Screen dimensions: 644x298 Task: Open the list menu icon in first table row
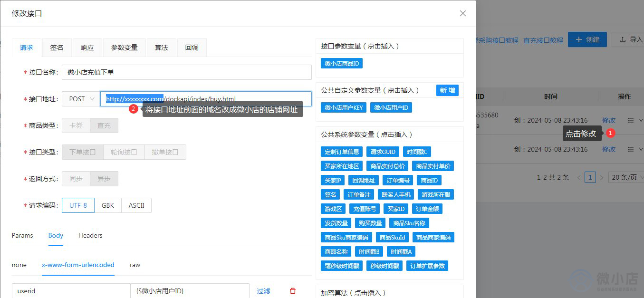pos(631,120)
